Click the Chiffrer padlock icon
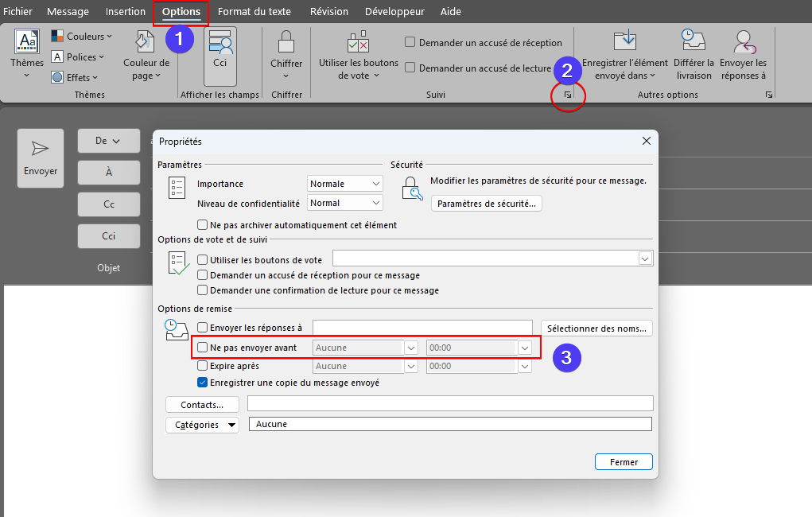This screenshot has width=812, height=517. tap(286, 41)
